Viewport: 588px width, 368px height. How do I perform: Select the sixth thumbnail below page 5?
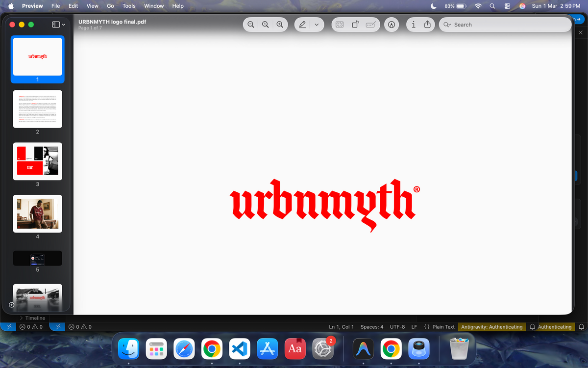[38, 296]
